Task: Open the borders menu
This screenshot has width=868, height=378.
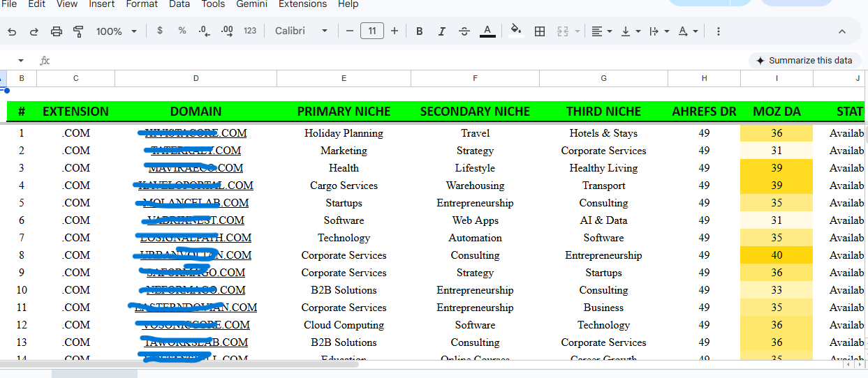Action: pos(539,31)
